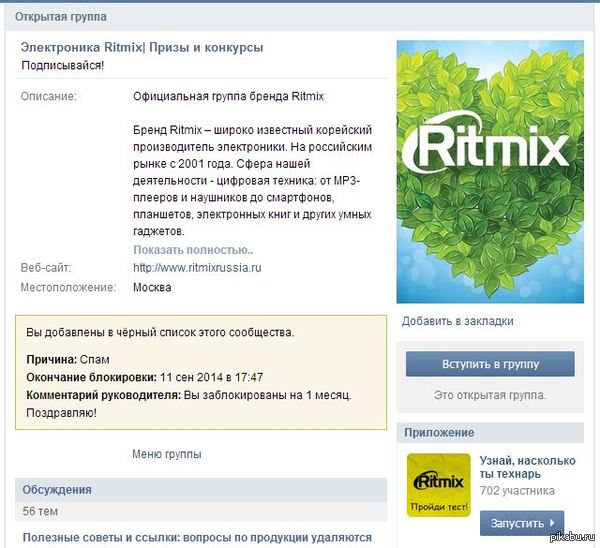
Task: Click the 'Вступить в группу' button
Action: tap(490, 364)
